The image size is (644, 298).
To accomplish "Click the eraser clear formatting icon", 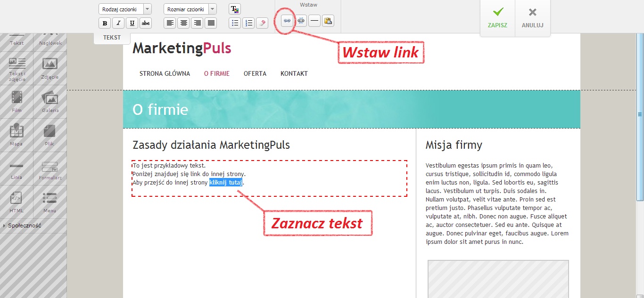I will coord(263,23).
